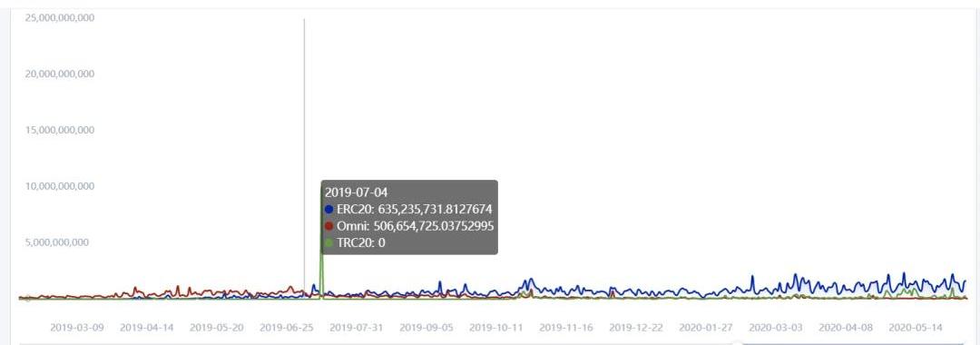The width and height of the screenshot is (980, 345).
Task: Click the 2019-12-22 x-axis date label
Action: [636, 327]
